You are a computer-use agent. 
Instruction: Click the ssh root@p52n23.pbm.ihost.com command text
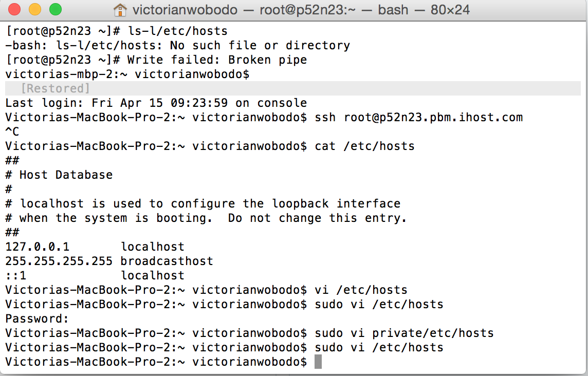pos(418,117)
